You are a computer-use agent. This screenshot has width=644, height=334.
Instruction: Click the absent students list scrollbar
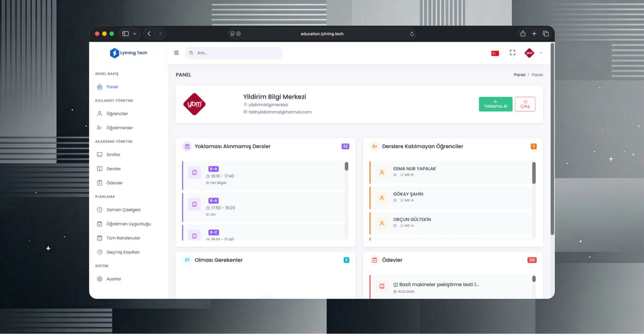point(534,173)
